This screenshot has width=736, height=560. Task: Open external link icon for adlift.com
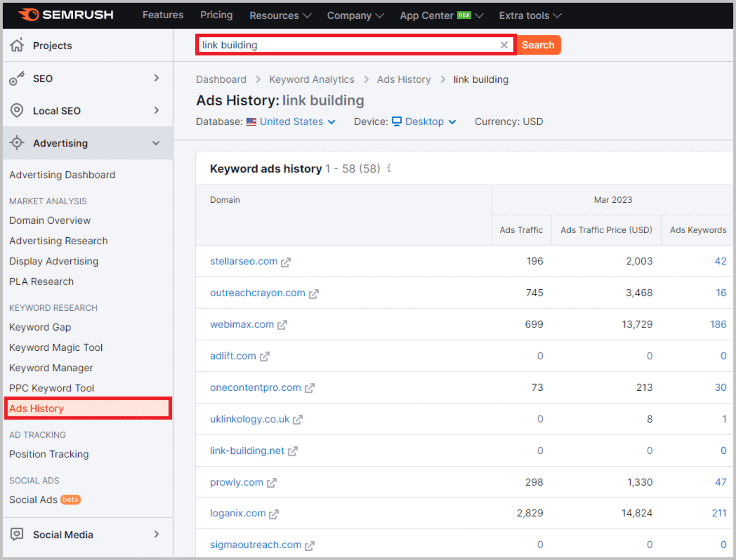pos(264,357)
